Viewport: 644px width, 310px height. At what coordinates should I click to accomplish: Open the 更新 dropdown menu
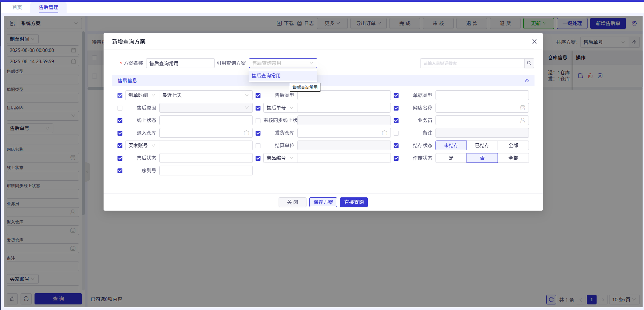[x=539, y=23]
